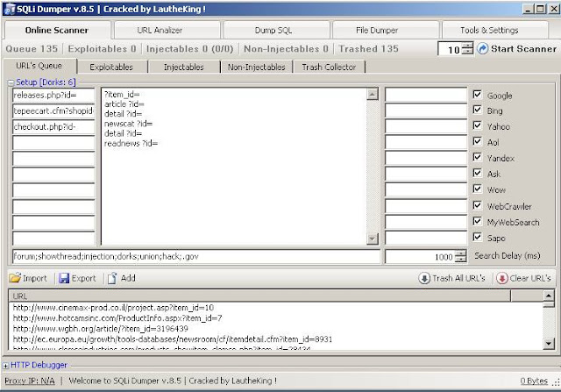
Task: Open the Trash Collector sub-tab
Action: [x=329, y=67]
